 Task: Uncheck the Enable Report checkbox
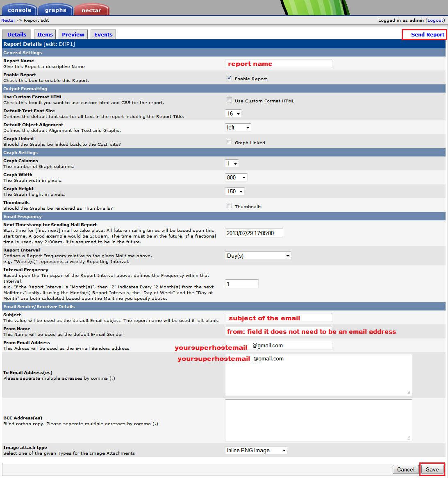pos(230,78)
